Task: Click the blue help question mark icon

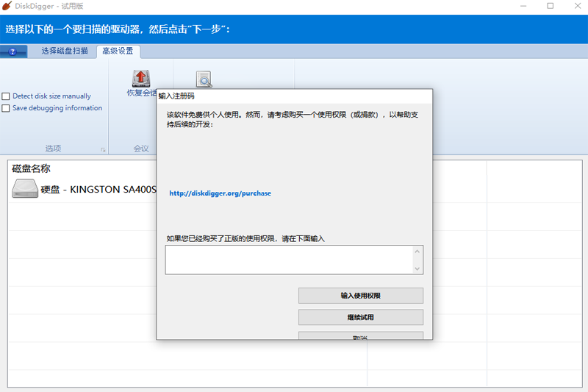Action: 12,51
